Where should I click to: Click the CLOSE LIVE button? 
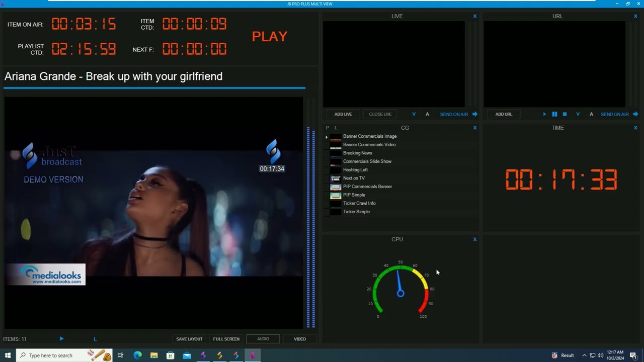click(x=380, y=114)
